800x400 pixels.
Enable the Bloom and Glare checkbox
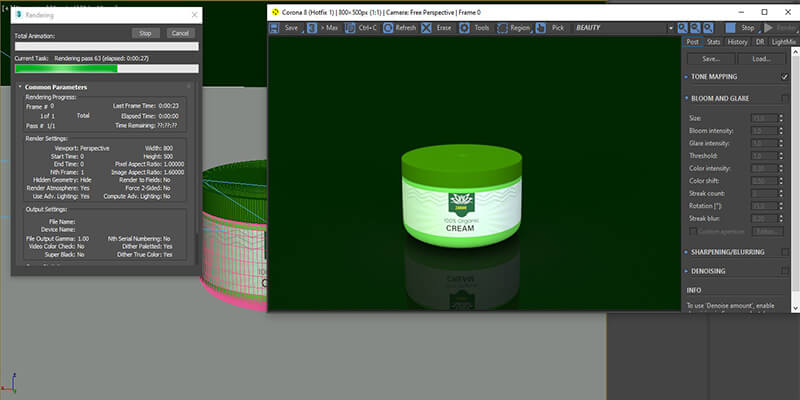click(785, 98)
